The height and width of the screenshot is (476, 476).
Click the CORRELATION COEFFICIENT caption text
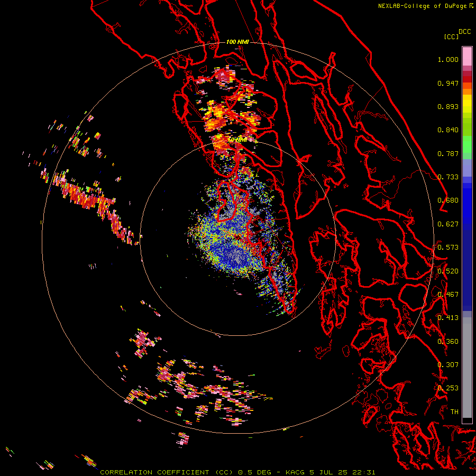[x=154, y=472]
